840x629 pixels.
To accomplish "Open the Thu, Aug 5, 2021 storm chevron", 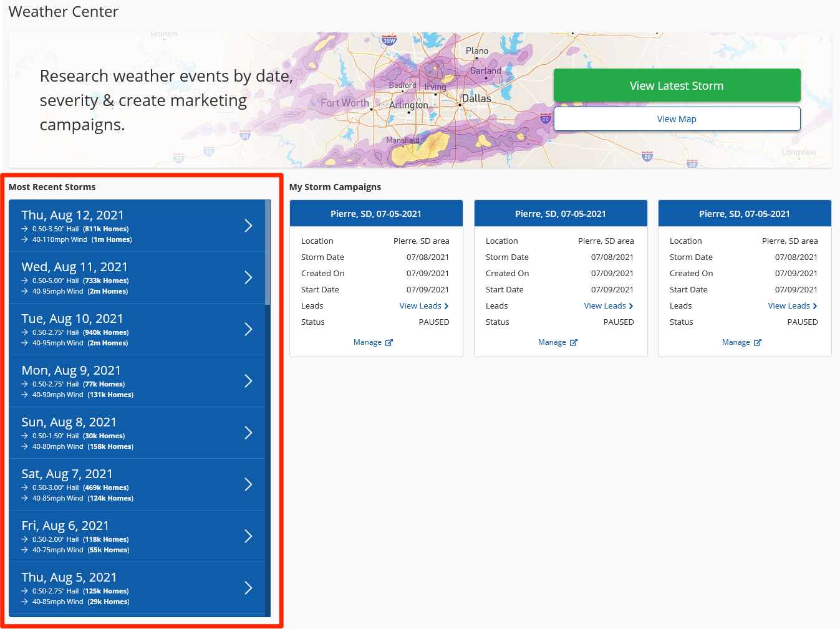I will click(248, 588).
